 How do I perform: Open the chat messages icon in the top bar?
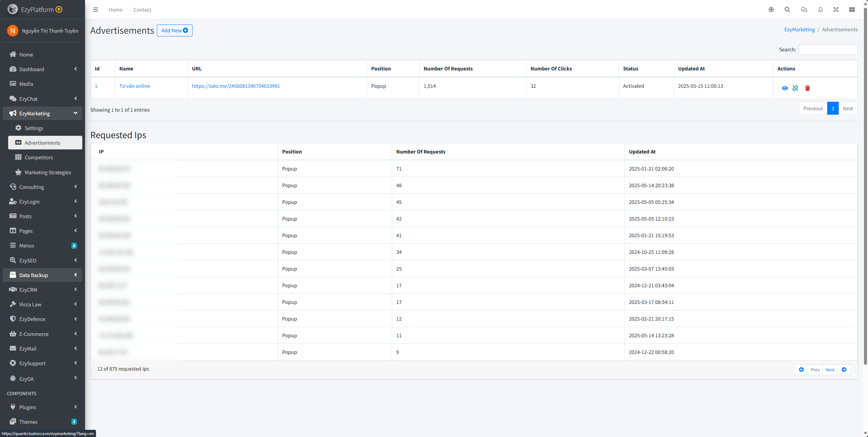804,10
